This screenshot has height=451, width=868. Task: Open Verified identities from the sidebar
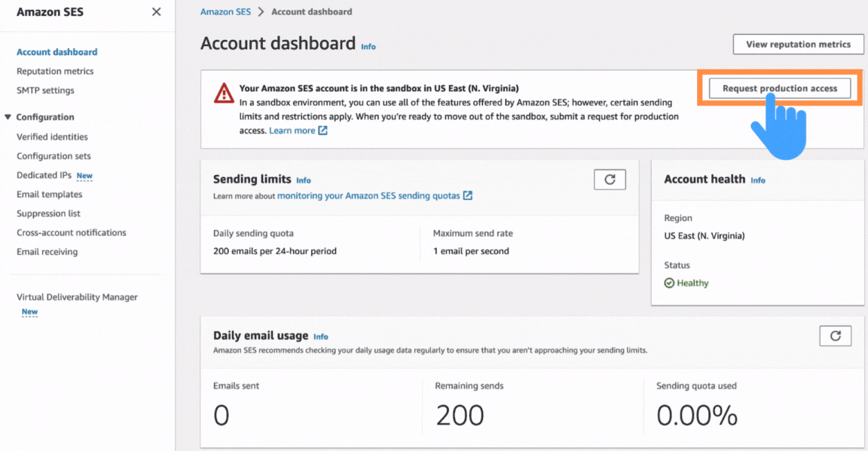52,137
